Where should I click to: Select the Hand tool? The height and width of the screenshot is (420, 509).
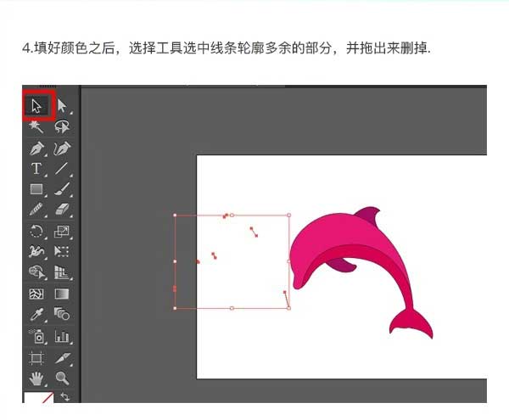36,378
